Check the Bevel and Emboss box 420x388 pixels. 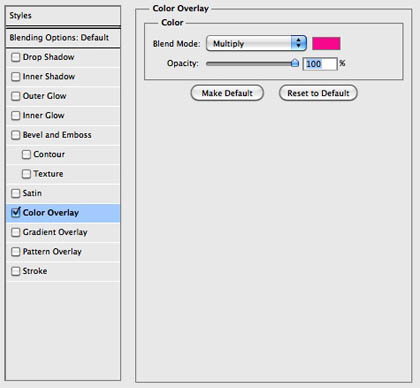pos(16,135)
